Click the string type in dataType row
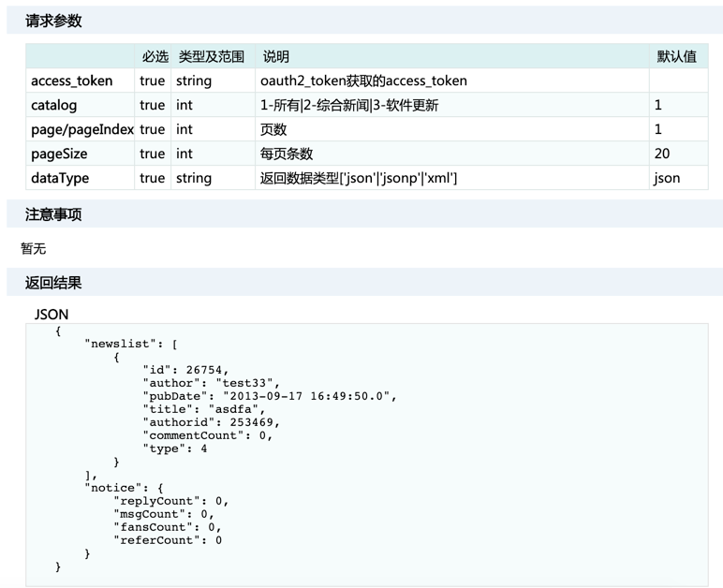723x588 pixels. [x=194, y=179]
